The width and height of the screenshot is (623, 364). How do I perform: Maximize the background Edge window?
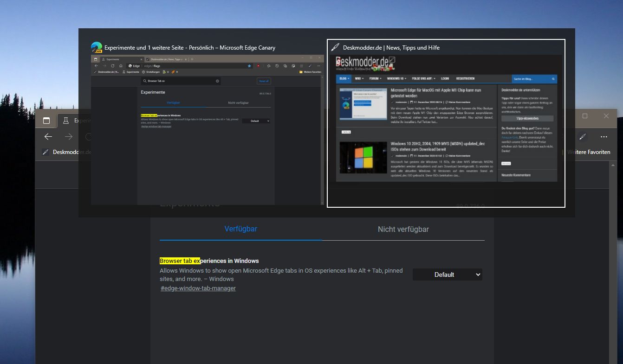pyautogui.click(x=585, y=116)
